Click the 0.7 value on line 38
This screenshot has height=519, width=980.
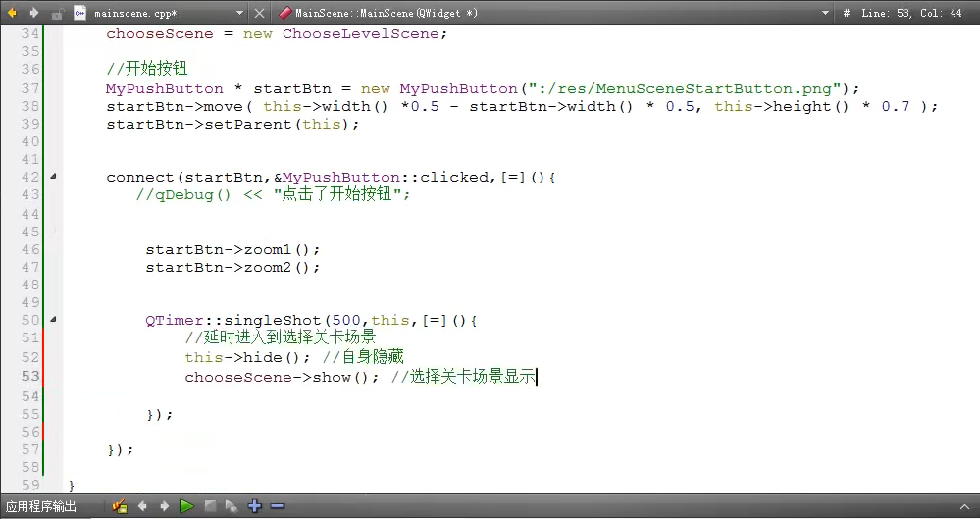[896, 106]
